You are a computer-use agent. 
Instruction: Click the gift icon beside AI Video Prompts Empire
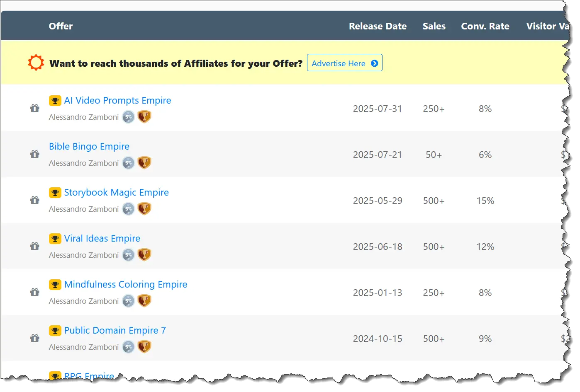tap(35, 109)
